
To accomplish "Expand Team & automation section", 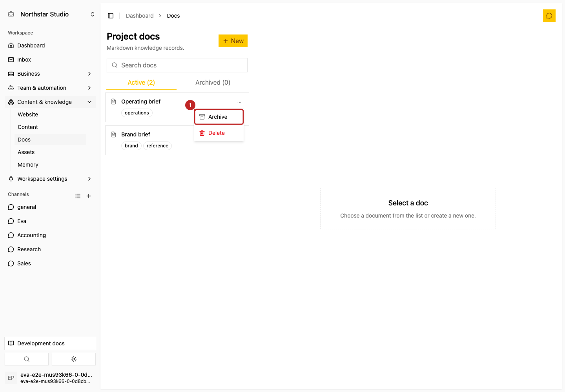I will click(50, 88).
